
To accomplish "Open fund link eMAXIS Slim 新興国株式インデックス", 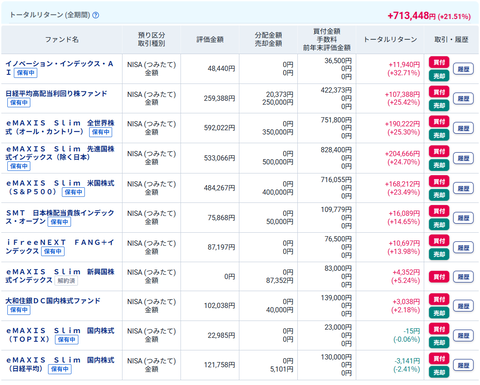I will (60, 276).
